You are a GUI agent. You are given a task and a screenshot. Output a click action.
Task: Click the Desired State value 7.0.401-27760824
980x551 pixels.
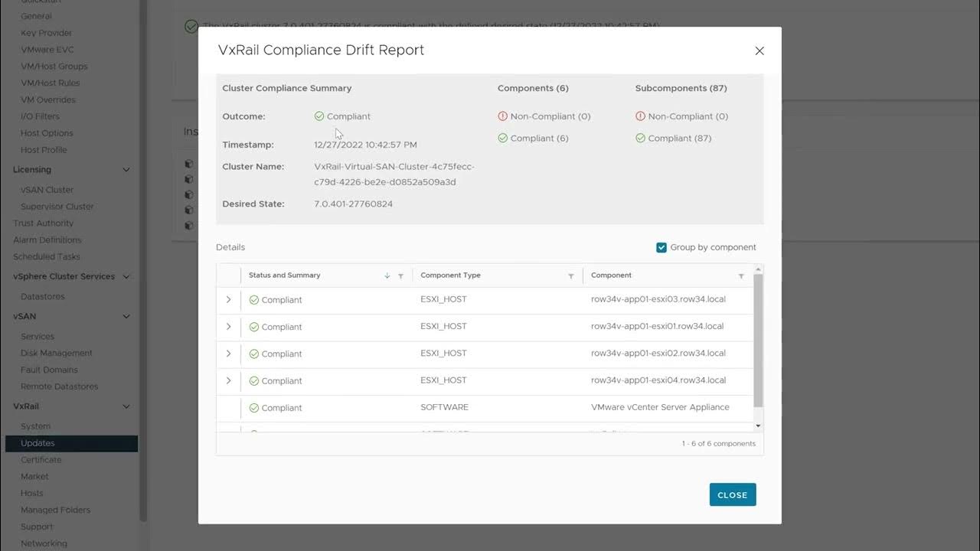point(354,204)
